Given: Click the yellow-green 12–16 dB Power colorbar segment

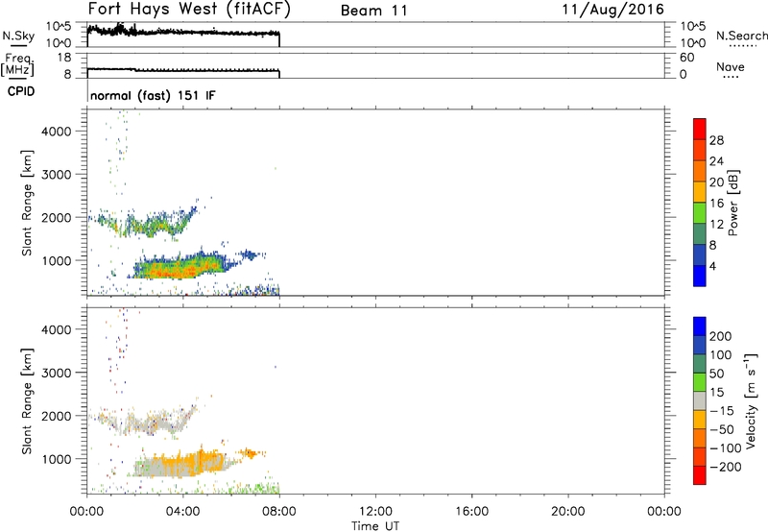Looking at the screenshot, I should point(700,212).
